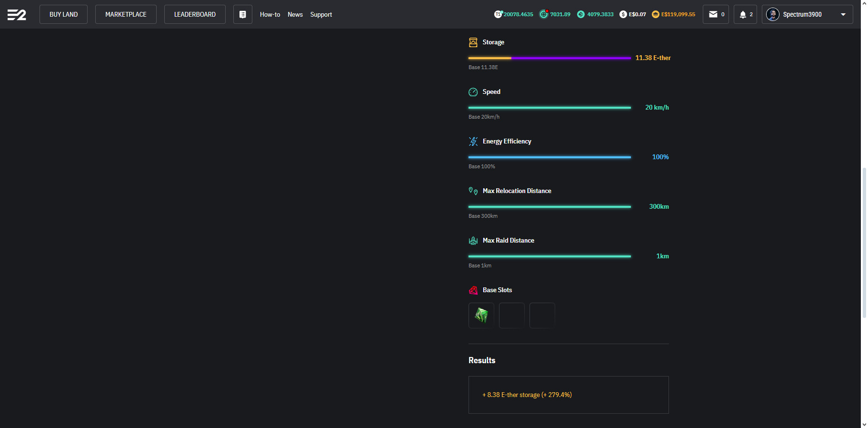Open the How-to link
Screen dimensions: 868x428
[x=269, y=14]
